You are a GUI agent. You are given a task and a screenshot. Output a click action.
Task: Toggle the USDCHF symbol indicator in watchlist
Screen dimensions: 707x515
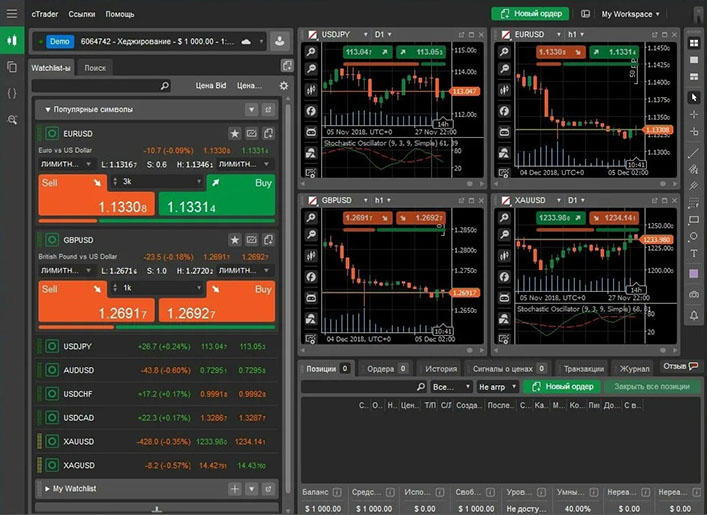point(52,394)
